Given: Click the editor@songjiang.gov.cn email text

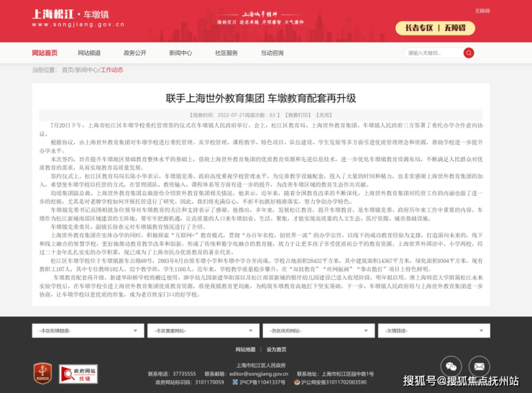Looking at the screenshot, I should (259, 374).
